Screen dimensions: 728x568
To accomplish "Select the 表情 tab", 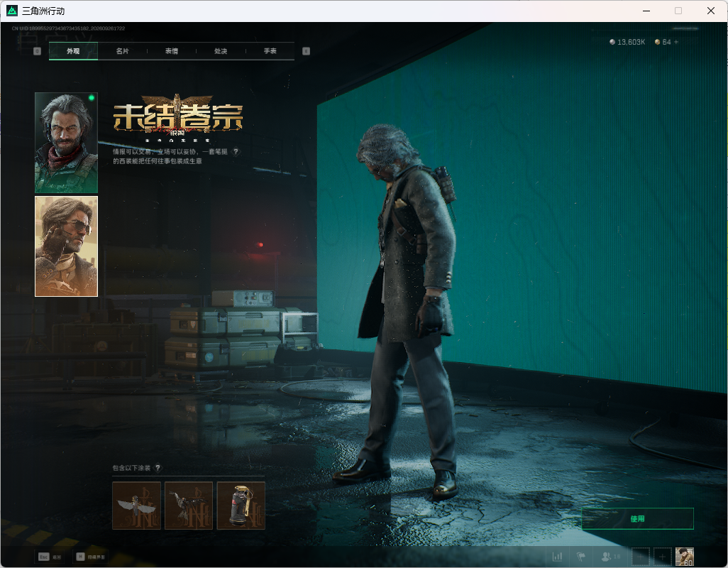I will (172, 51).
